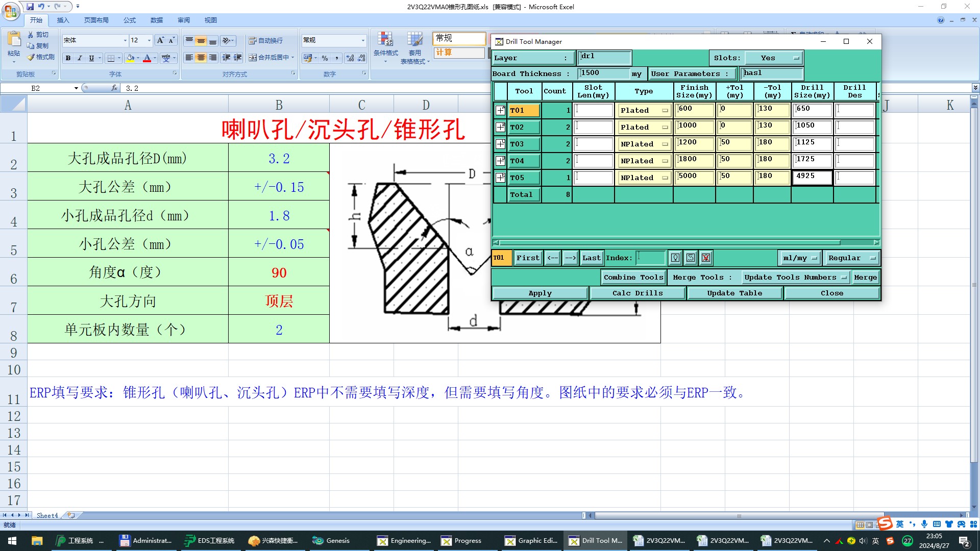Viewport: 980px width, 551px height.
Task: Expand the T01 tool row plus box
Action: (500, 110)
